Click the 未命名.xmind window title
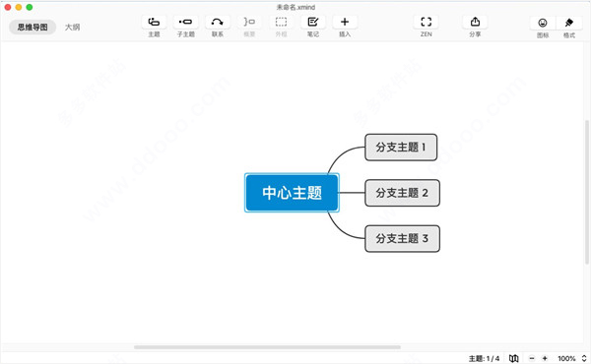 coord(295,7)
